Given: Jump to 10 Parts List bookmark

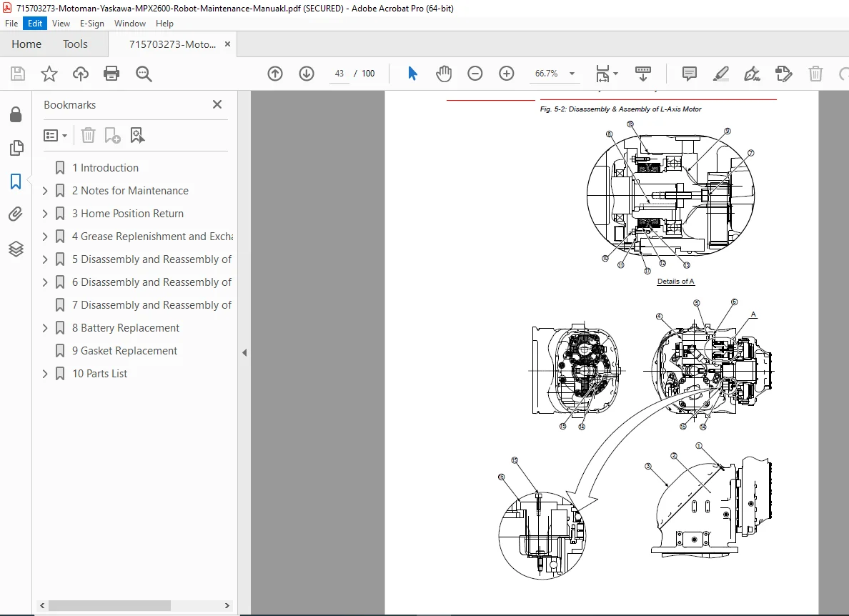Looking at the screenshot, I should pos(99,374).
